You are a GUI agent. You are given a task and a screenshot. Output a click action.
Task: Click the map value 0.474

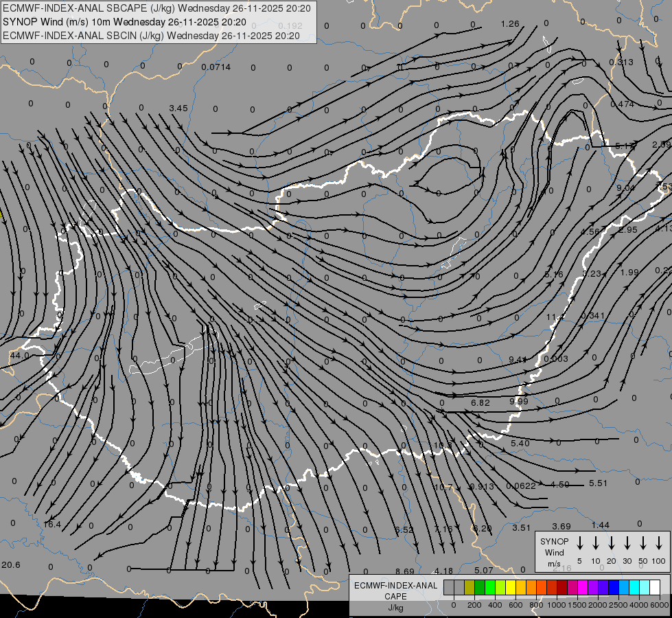(x=623, y=104)
